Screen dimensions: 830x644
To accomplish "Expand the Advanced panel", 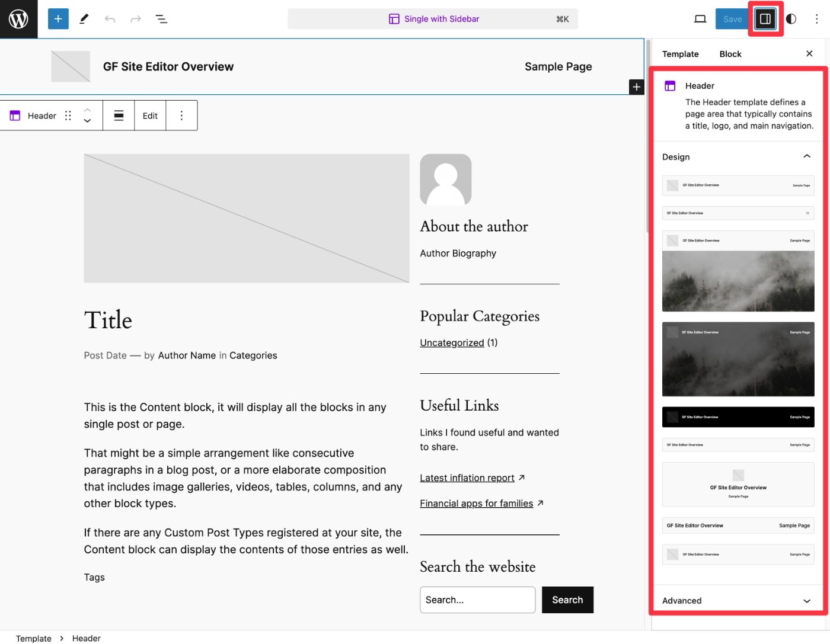I will 738,600.
